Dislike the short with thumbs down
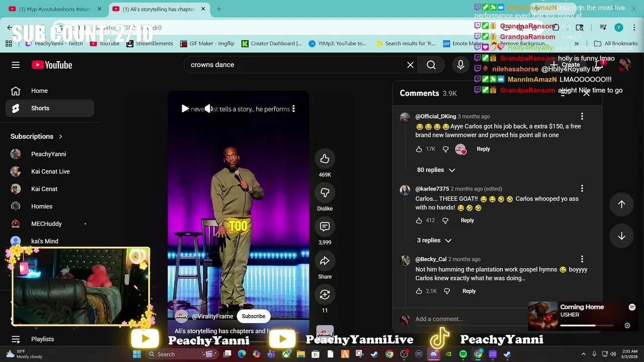 tap(325, 193)
